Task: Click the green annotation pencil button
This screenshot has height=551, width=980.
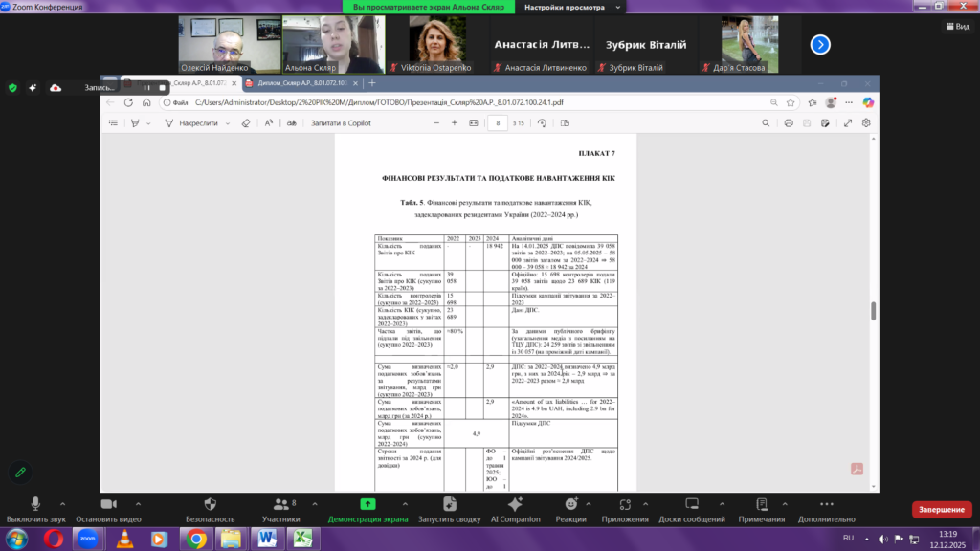Action: [19, 472]
